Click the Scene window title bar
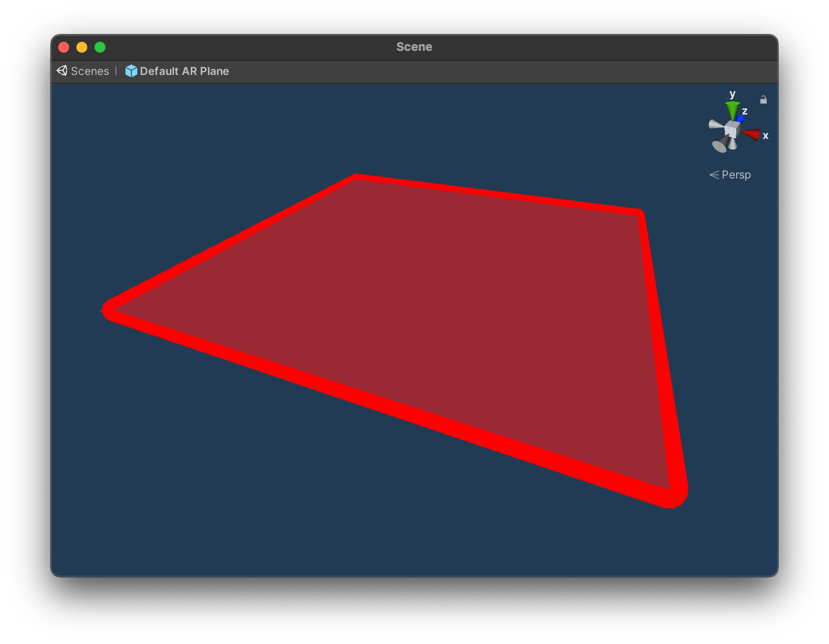The image size is (829, 644). click(x=414, y=47)
